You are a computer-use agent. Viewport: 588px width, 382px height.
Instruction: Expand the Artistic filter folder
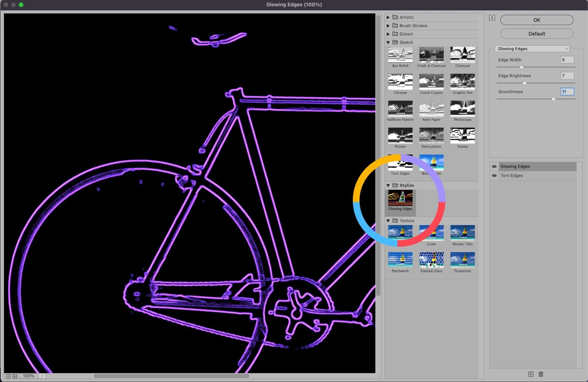(388, 17)
